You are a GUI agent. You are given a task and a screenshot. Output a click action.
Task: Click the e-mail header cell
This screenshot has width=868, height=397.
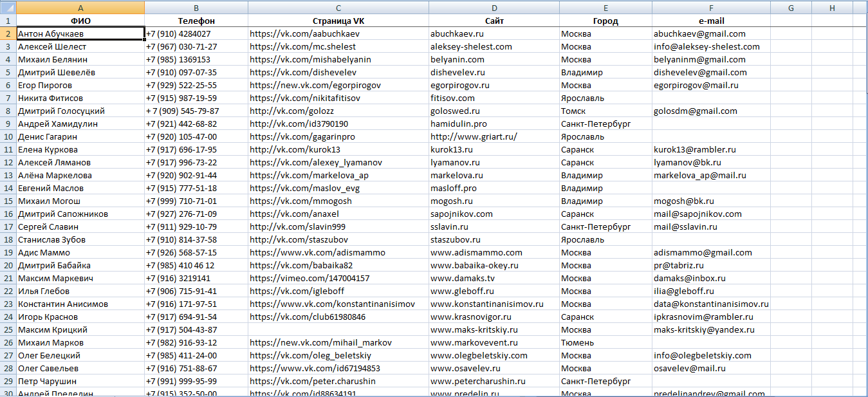[711, 21]
